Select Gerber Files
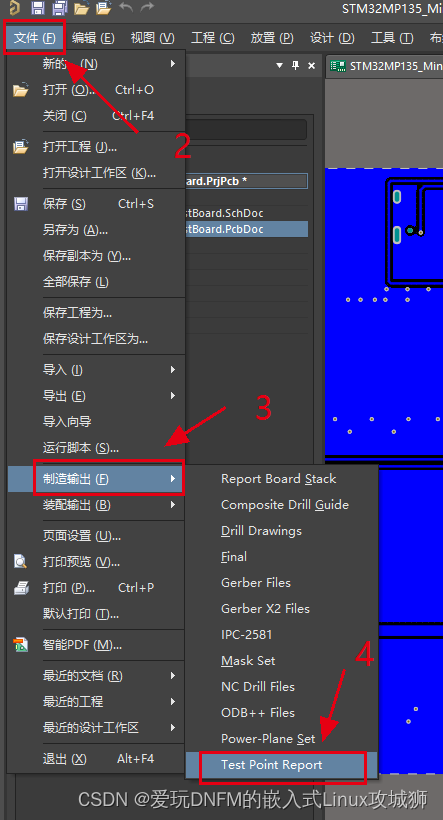Viewport: 443px width, 820px height. tap(281, 583)
